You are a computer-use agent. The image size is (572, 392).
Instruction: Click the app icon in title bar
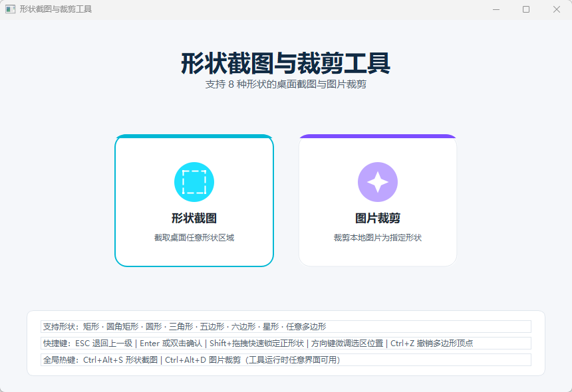pyautogui.click(x=10, y=9)
